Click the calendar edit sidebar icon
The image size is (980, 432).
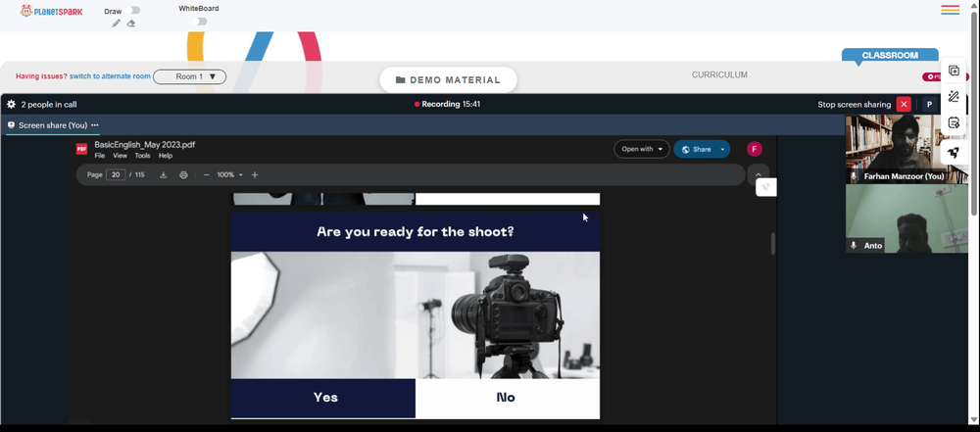pyautogui.click(x=954, y=122)
